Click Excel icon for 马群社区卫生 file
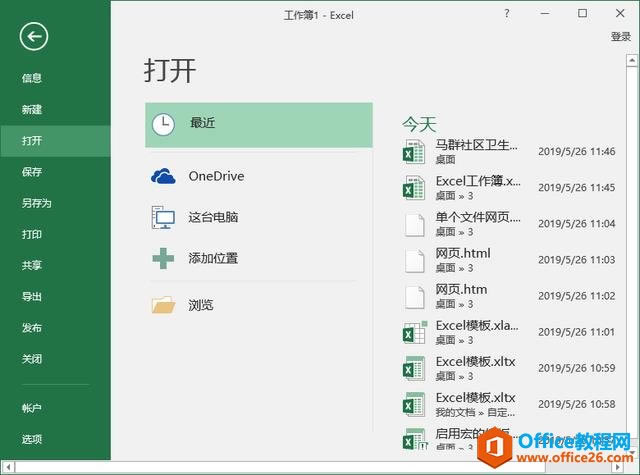 (414, 151)
